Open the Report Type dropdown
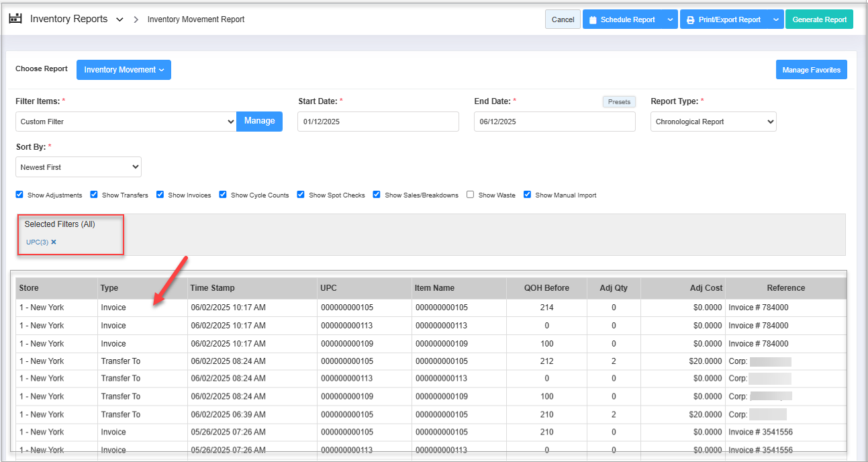 (x=713, y=122)
